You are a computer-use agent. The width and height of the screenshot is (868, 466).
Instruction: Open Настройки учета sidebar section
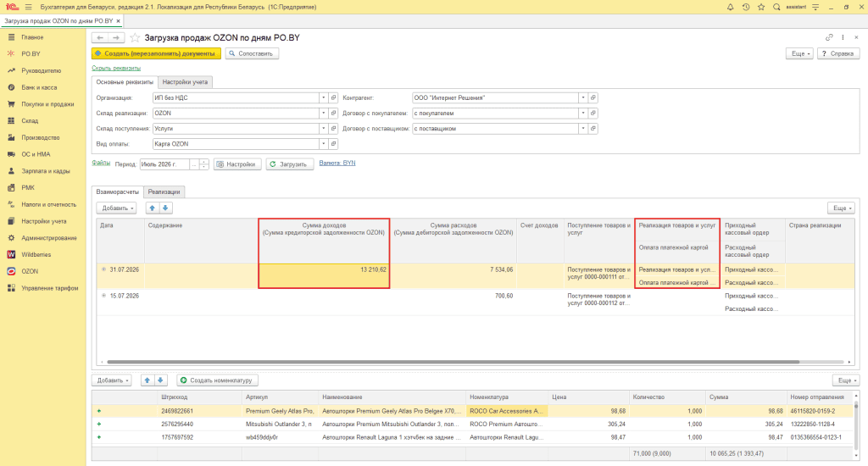pyautogui.click(x=44, y=221)
